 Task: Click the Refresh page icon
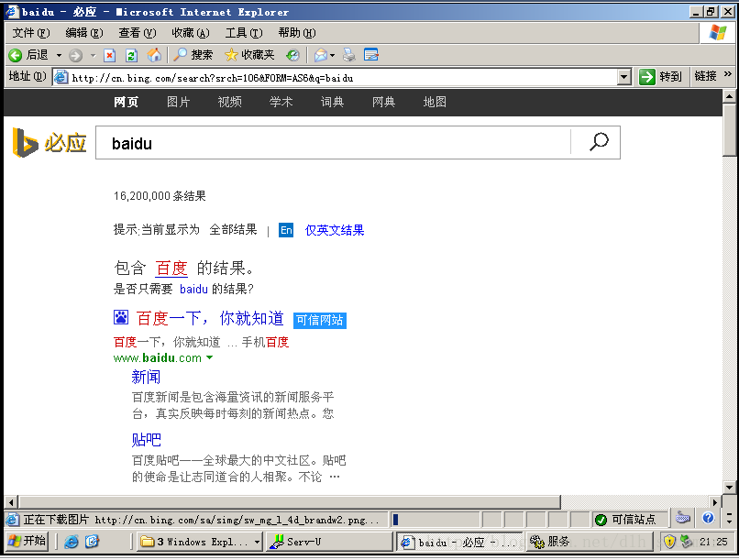(131, 55)
